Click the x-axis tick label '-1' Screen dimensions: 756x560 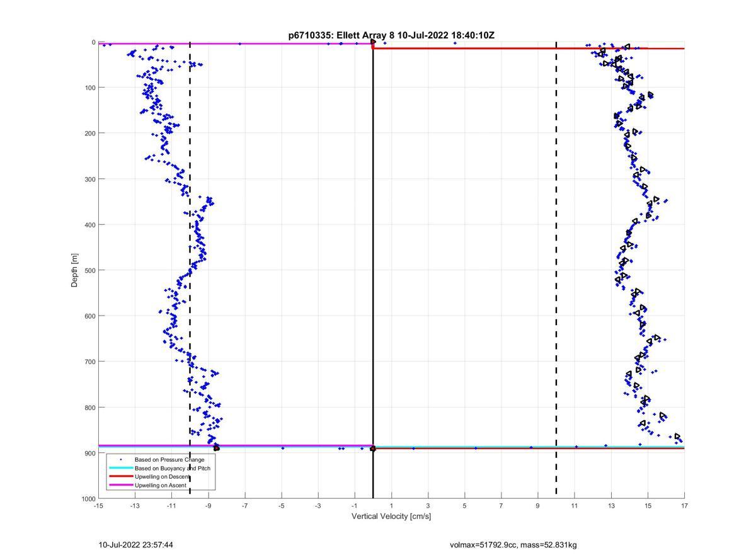[x=355, y=505]
